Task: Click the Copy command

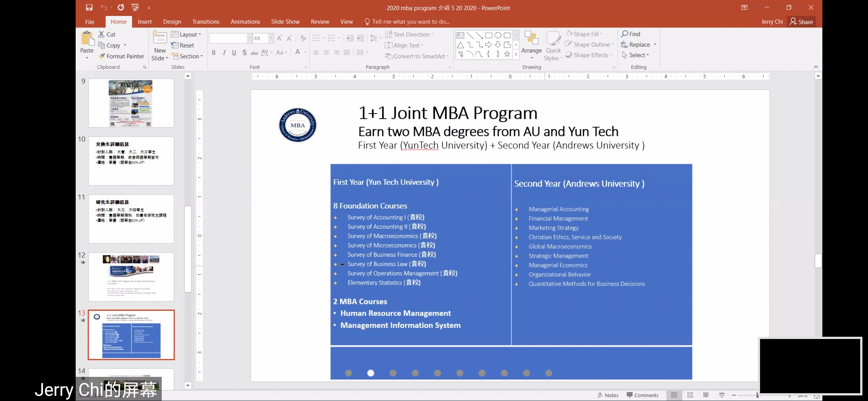Action: (109, 45)
